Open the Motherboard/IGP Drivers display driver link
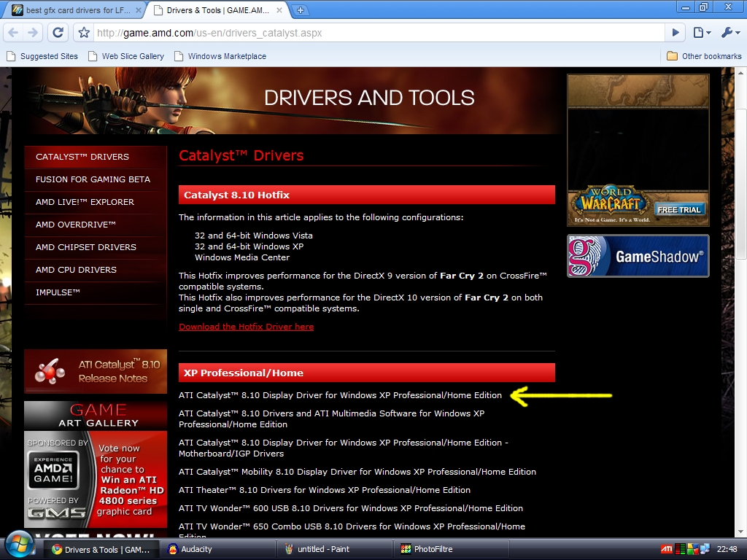Viewport: 747px width, 560px height. pyautogui.click(x=344, y=448)
